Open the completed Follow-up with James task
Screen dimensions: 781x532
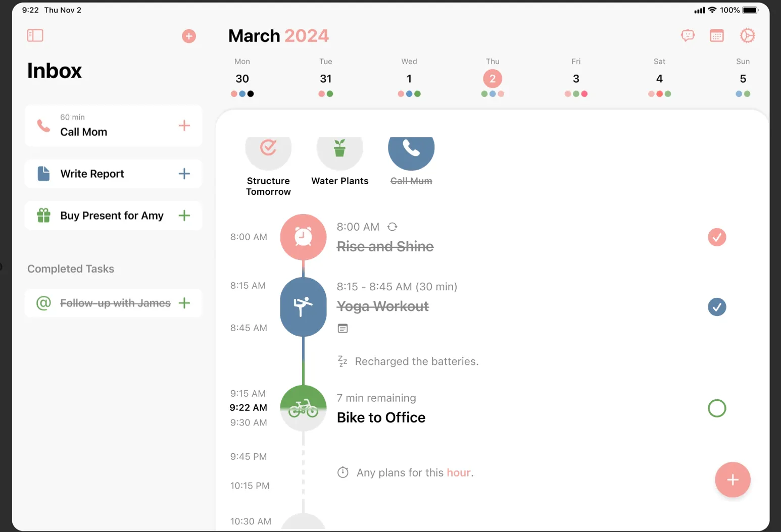click(x=113, y=303)
